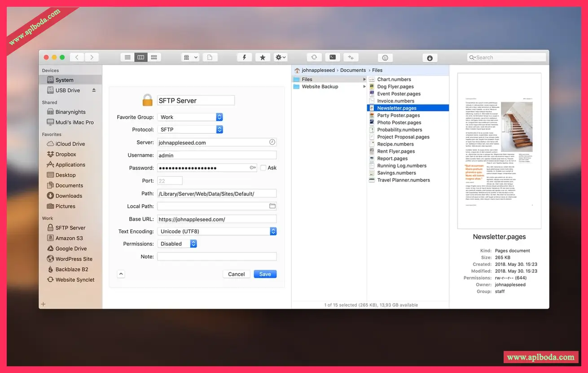This screenshot has width=588, height=373.
Task: Select the SFTP Server favorite in the sidebar
Action: tap(70, 228)
